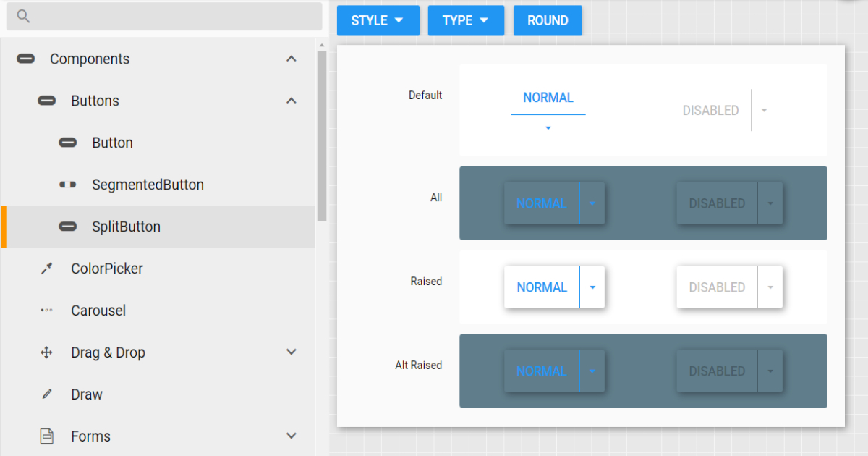This screenshot has height=456, width=868.
Task: Click the Alt Raised DISABLED button
Action: pyautogui.click(x=717, y=371)
